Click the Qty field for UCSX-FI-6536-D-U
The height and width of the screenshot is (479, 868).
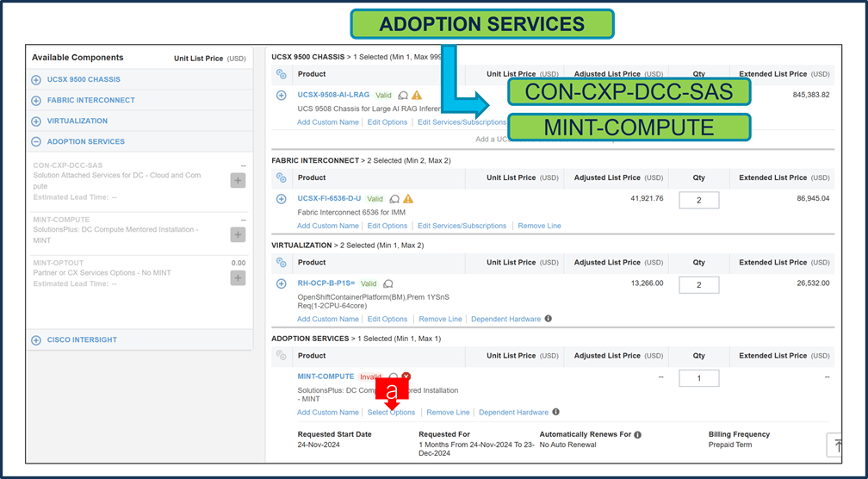pyautogui.click(x=699, y=201)
